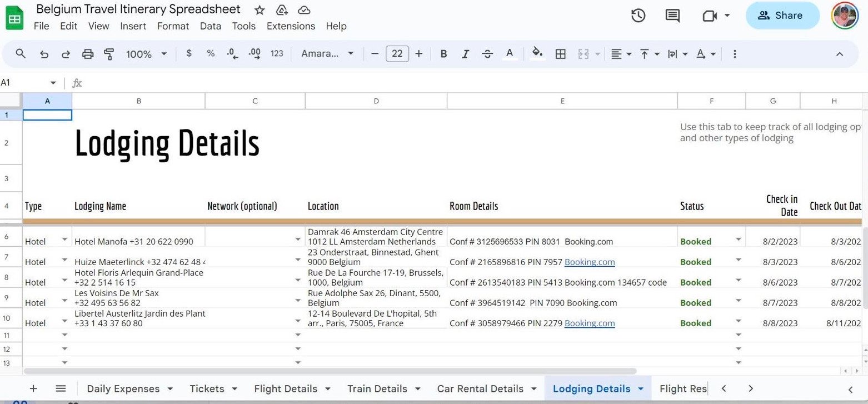The height and width of the screenshot is (404, 868).
Task: Open version history clock icon
Action: [638, 16]
